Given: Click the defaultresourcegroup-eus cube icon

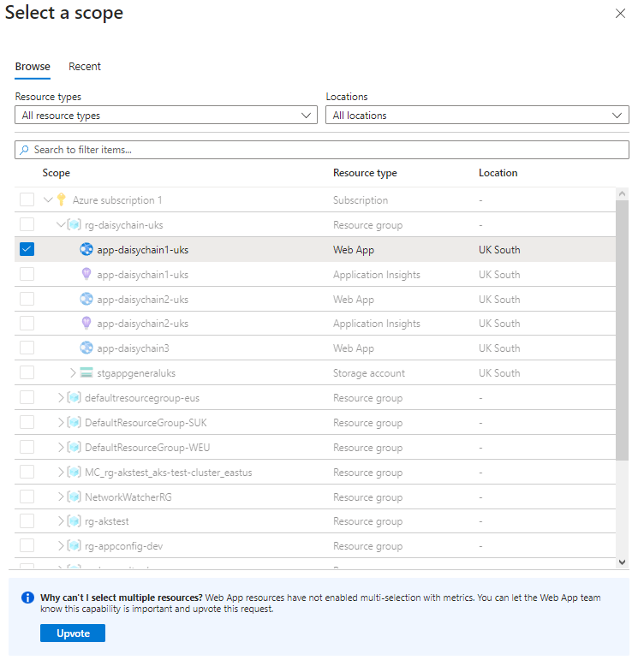Looking at the screenshot, I should pos(74,397).
